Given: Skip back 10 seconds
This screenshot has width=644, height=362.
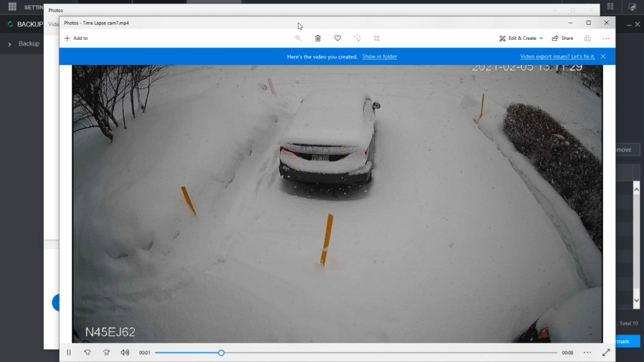Looking at the screenshot, I should (x=87, y=353).
